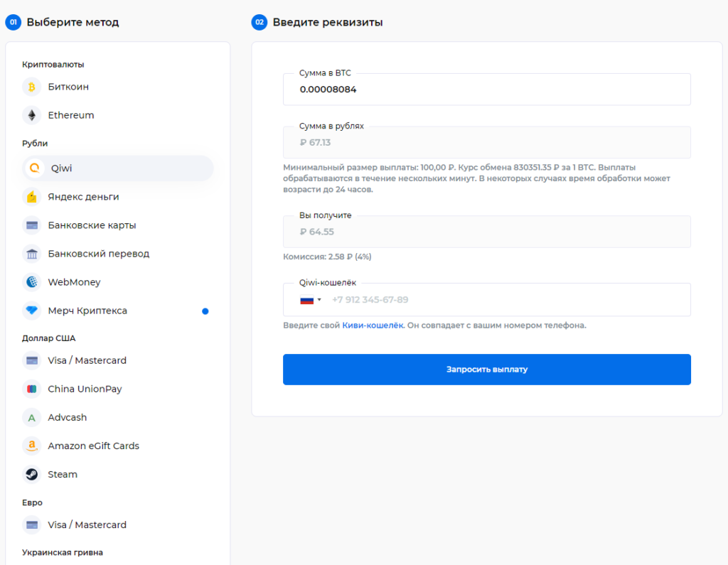This screenshot has height=565, width=728.
Task: Click the Сумма в BTC input field
Action: [486, 90]
